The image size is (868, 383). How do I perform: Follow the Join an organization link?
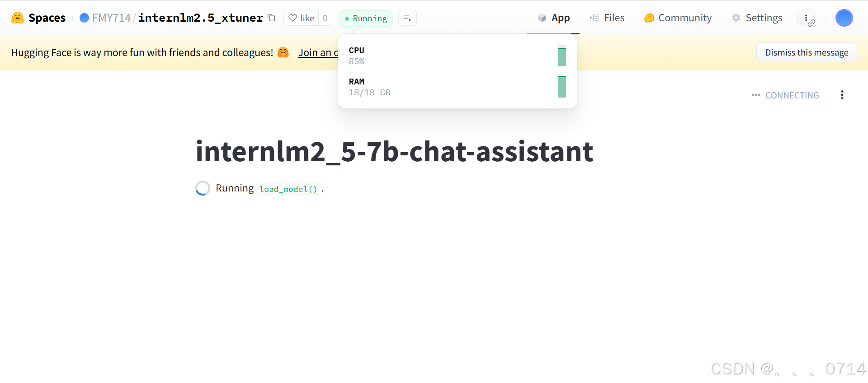(318, 53)
